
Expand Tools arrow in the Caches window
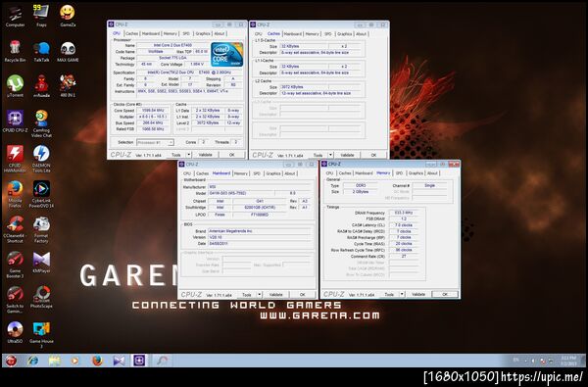pos(330,155)
